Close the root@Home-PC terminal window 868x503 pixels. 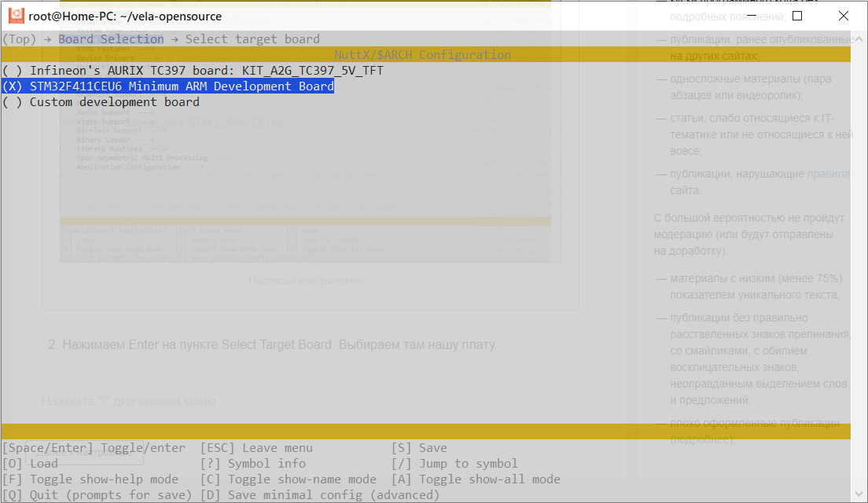click(x=843, y=16)
